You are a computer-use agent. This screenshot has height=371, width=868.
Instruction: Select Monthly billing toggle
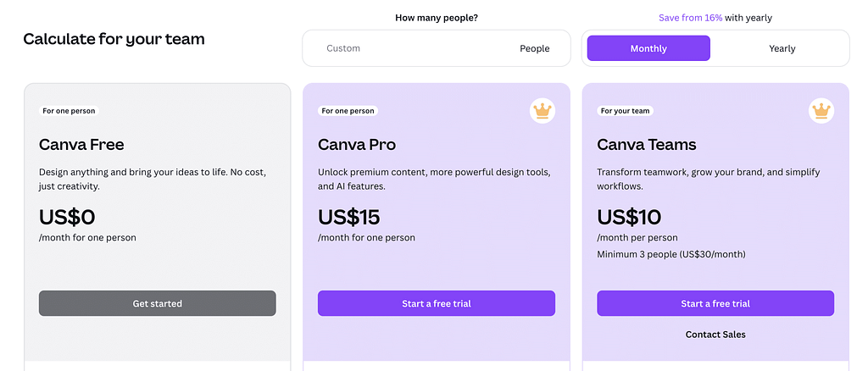point(648,48)
